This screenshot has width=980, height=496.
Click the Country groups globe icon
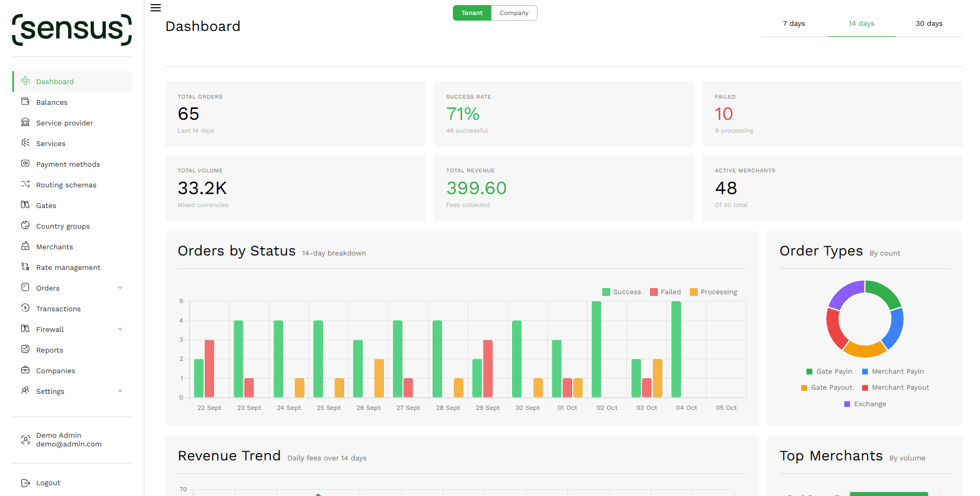click(x=25, y=226)
